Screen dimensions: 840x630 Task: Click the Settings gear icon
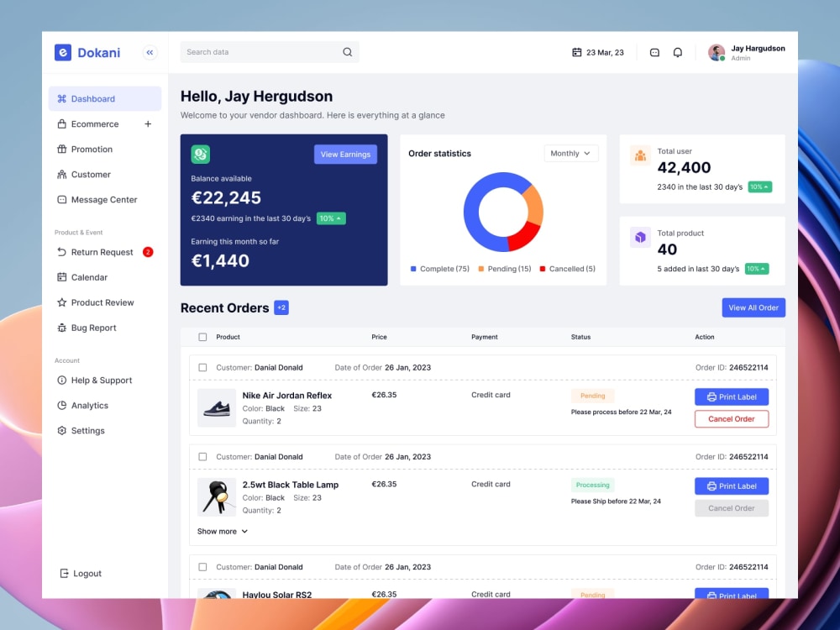(61, 430)
